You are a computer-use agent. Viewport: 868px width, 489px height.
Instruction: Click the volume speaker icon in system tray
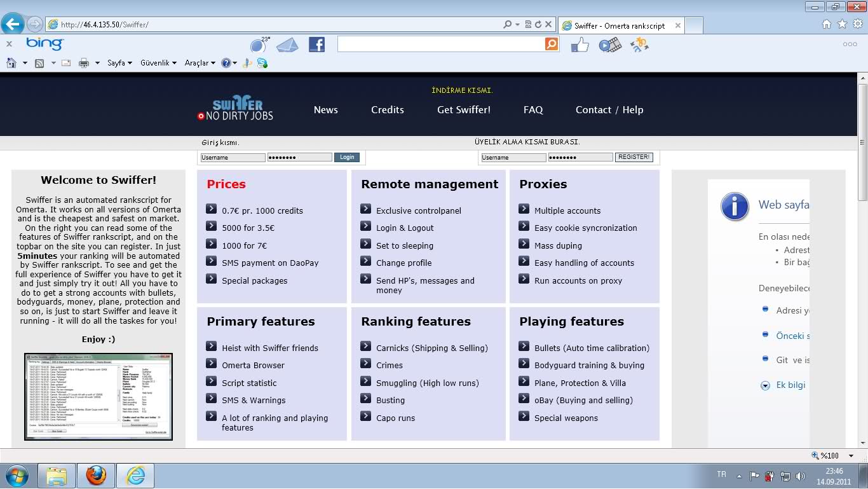click(801, 476)
